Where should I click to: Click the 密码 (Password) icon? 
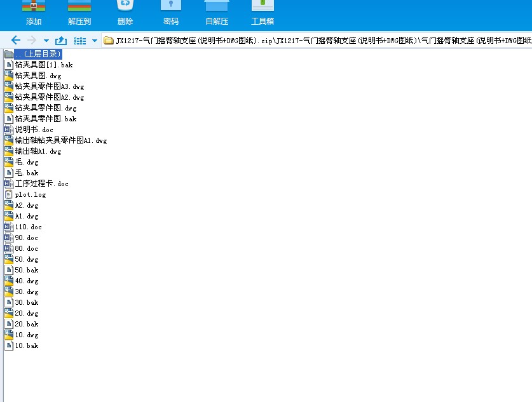point(170,13)
